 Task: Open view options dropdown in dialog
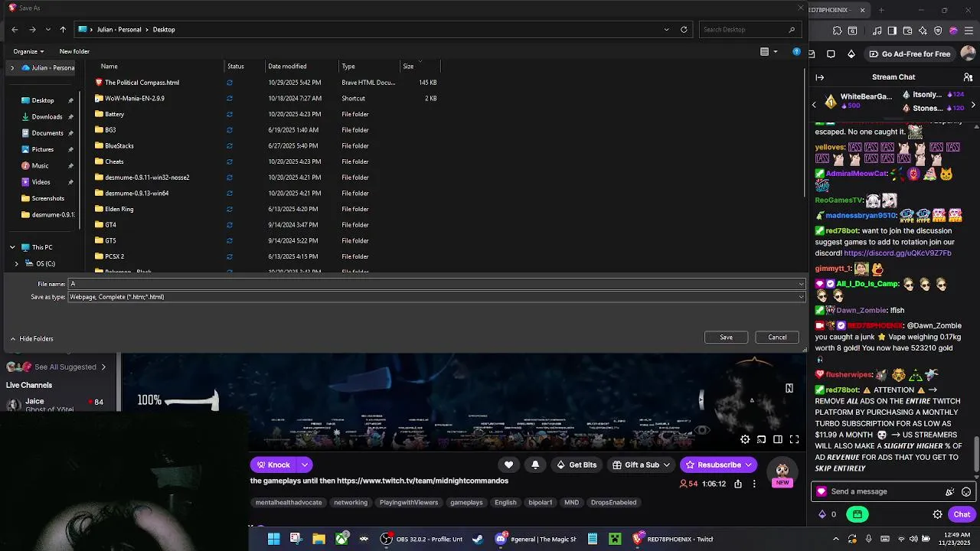coord(775,51)
